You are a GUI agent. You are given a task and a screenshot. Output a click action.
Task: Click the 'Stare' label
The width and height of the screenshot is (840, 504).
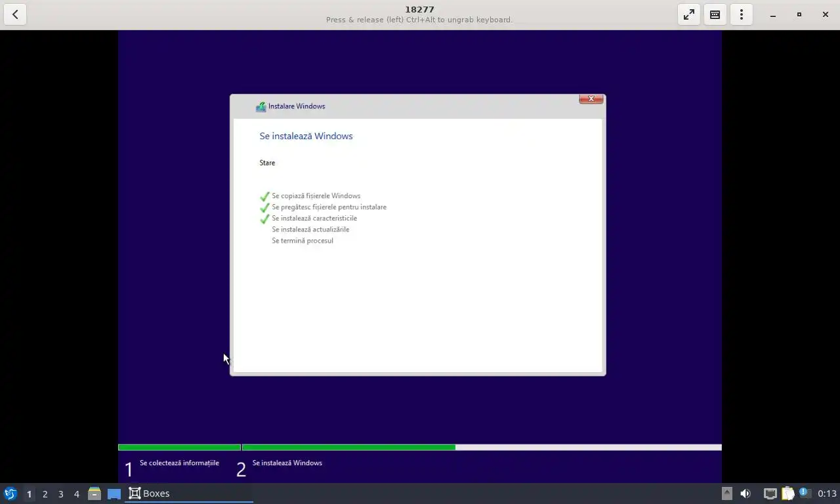(x=267, y=163)
